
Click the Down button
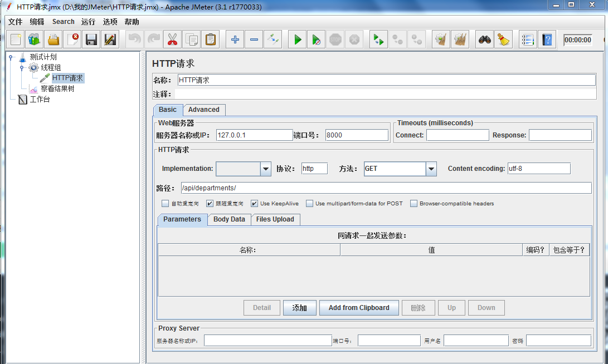point(487,308)
